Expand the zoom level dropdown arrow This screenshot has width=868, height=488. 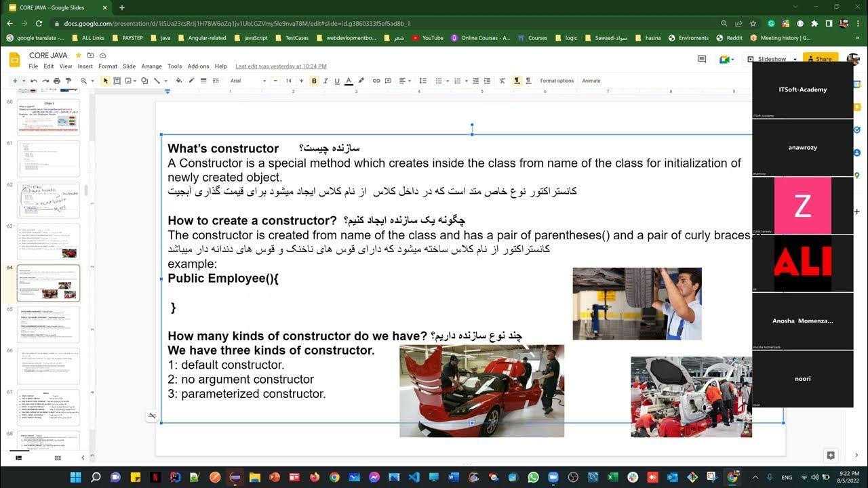click(92, 81)
